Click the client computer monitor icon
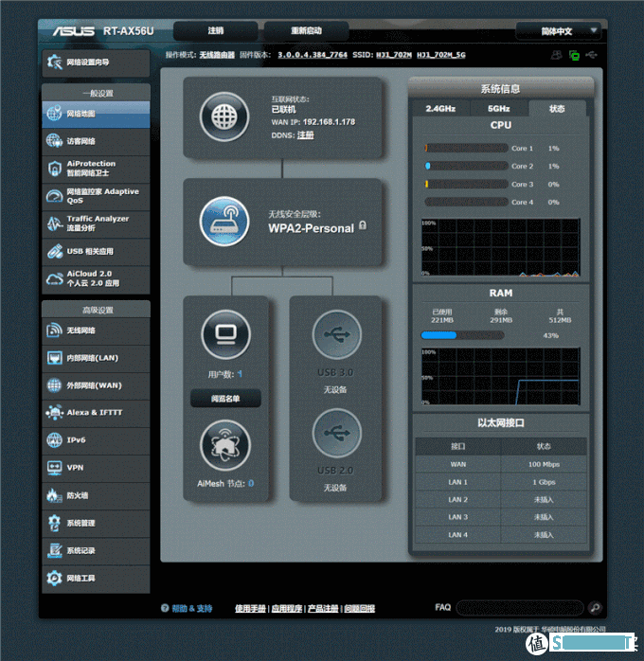The image size is (644, 661). pos(226,334)
